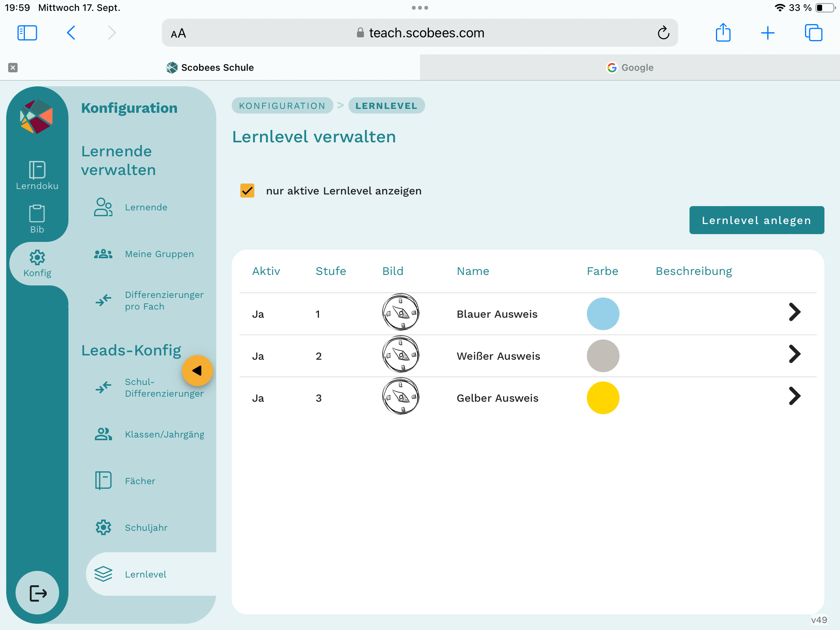Image resolution: width=840 pixels, height=630 pixels.
Task: Uncheck nur aktive Lernlevel anzeigen
Action: click(247, 191)
